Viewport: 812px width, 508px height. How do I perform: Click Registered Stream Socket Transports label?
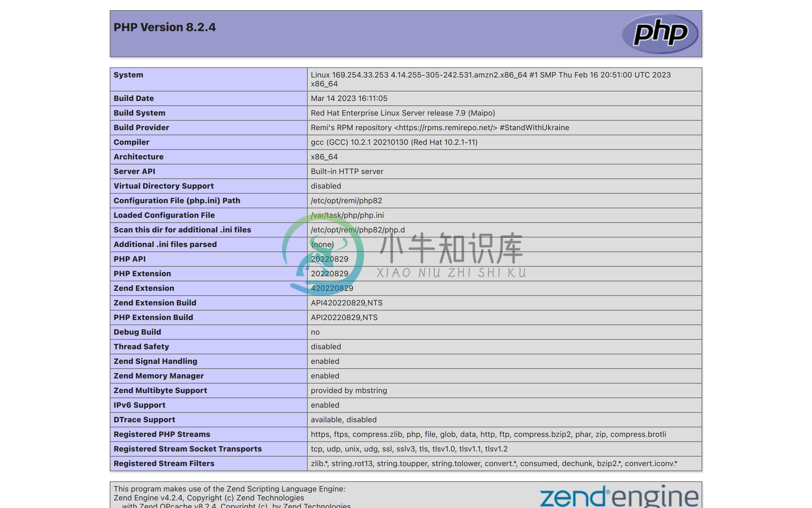(187, 449)
